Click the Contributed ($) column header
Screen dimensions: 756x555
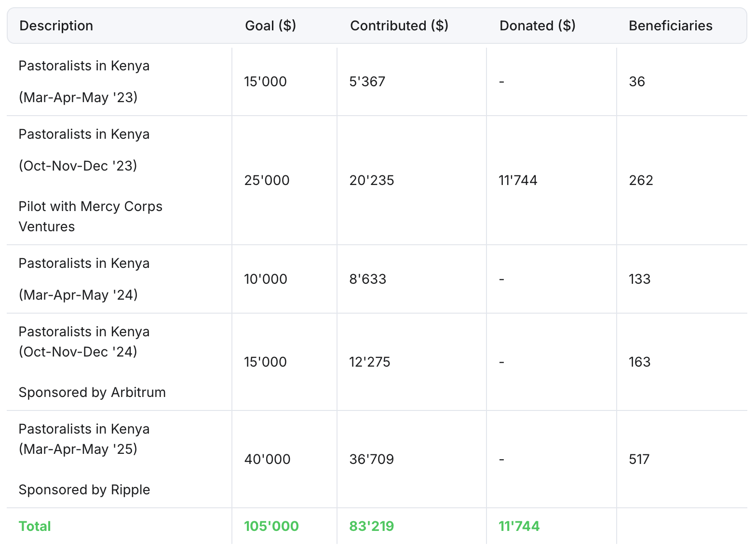[399, 26]
